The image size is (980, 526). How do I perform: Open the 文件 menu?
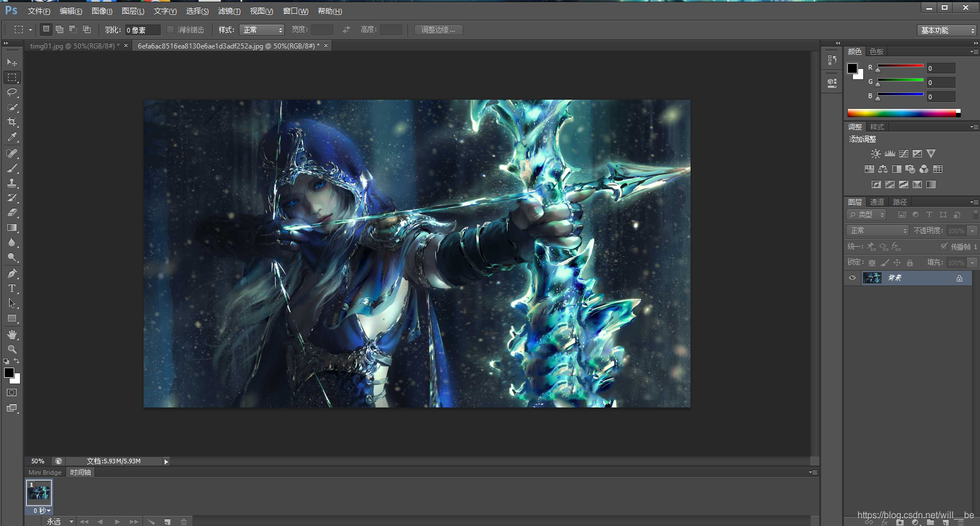[x=39, y=11]
